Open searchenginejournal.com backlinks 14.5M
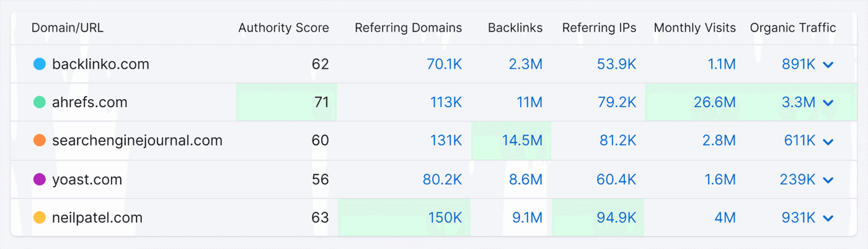Screen dimensions: 868x249 (523, 141)
